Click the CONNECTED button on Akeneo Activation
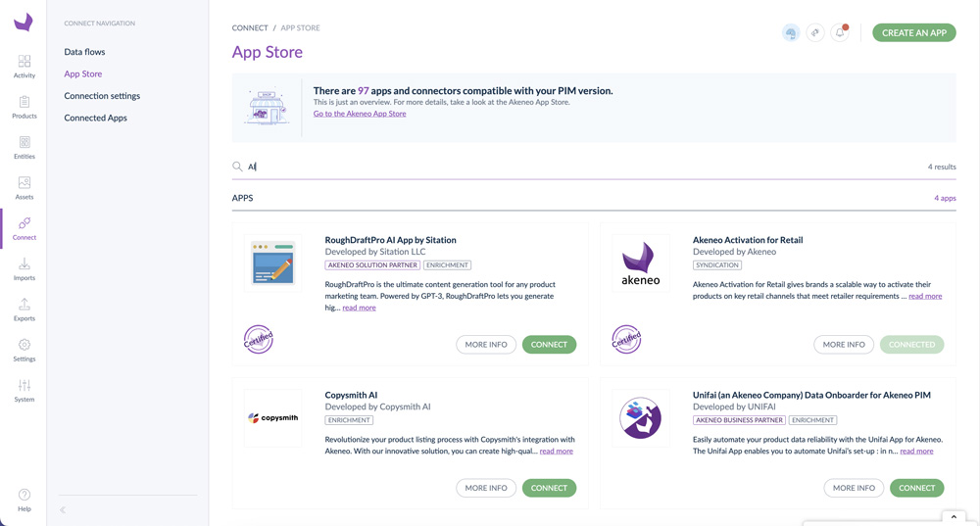This screenshot has width=980, height=526. (911, 344)
